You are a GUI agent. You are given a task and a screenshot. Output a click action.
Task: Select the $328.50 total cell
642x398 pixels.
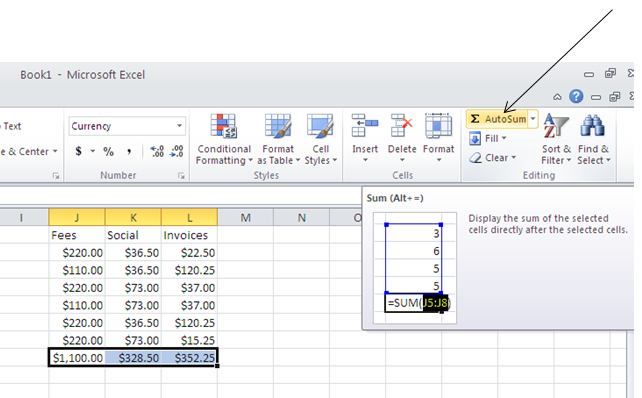coord(133,358)
